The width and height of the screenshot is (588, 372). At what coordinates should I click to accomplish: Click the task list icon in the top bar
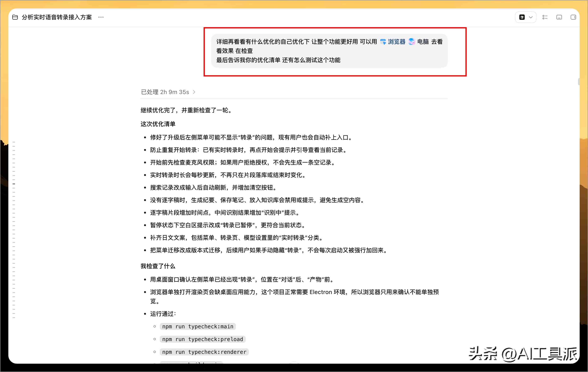pyautogui.click(x=545, y=17)
